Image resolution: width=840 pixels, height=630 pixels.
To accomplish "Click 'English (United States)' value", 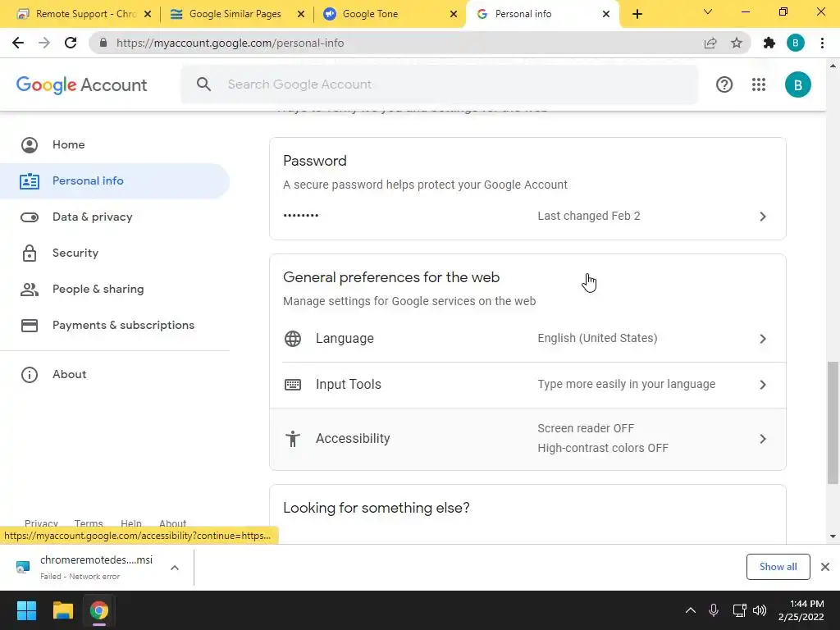I will click(x=597, y=338).
